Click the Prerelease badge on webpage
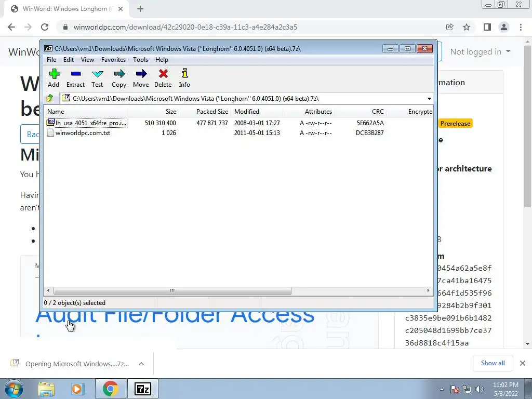This screenshot has width=532, height=399. (x=455, y=124)
